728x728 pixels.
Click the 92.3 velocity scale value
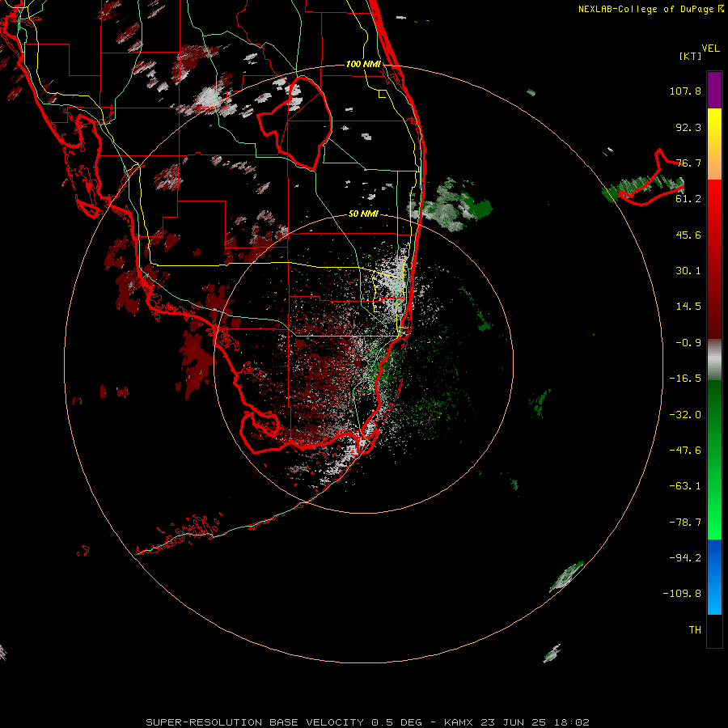coord(688,127)
